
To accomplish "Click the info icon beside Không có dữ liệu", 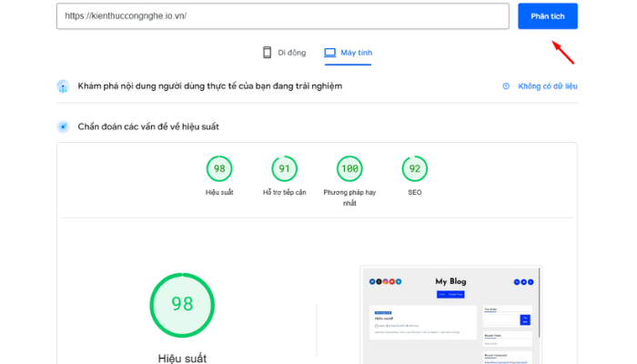I will point(506,86).
